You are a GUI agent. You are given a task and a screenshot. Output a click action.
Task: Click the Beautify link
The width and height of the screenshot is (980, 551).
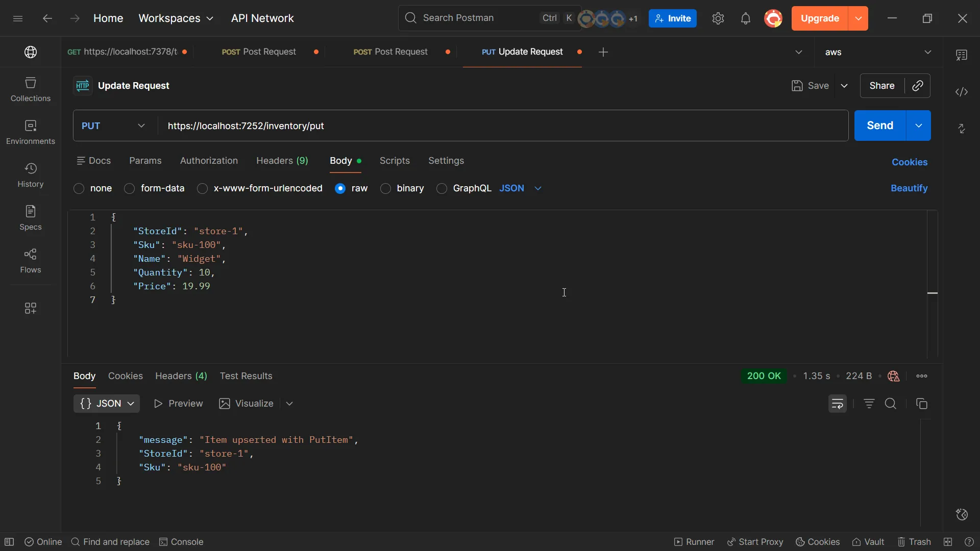[909, 188]
